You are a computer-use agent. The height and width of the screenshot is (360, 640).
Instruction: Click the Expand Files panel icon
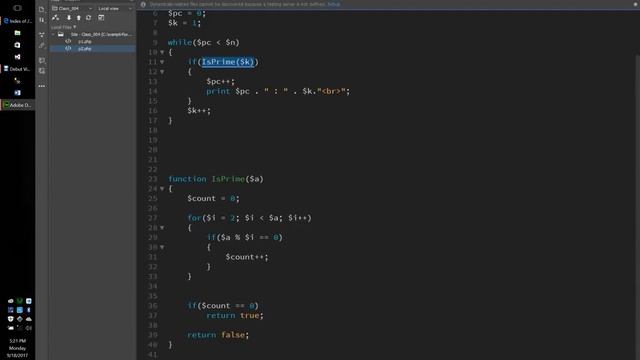(x=101, y=18)
